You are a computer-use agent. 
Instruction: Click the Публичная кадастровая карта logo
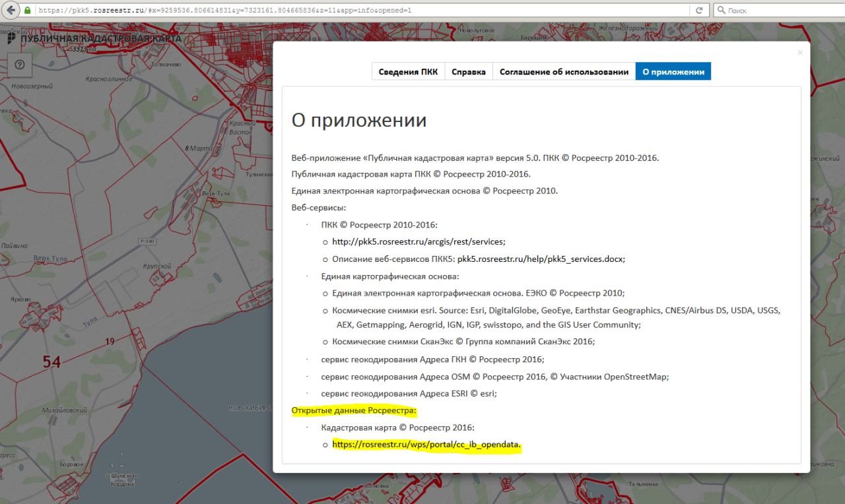click(x=95, y=38)
